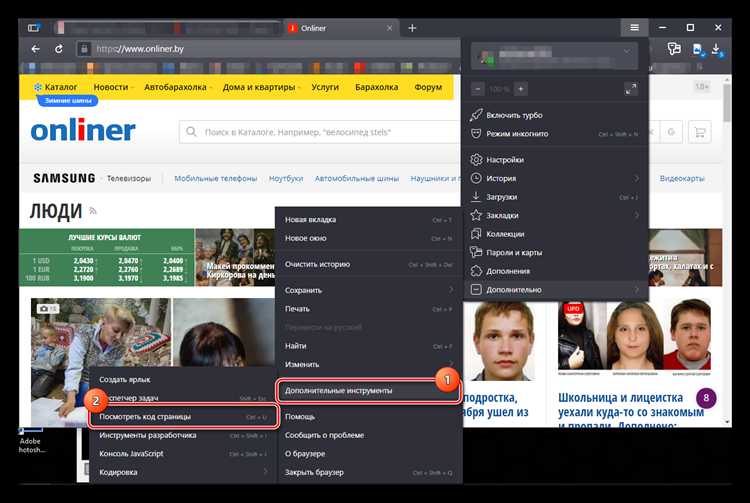Expand the Дополнительно submenu arrow
Screen dimensions: 750x503
(636, 290)
